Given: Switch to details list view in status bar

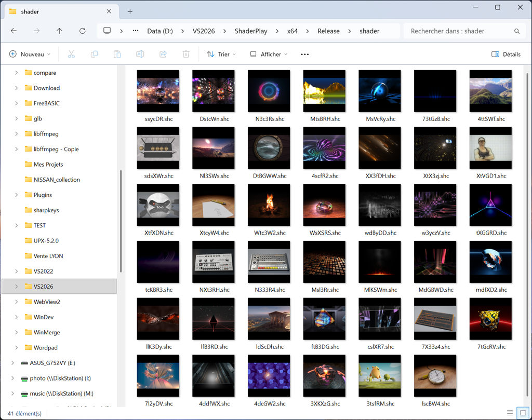Looking at the screenshot, I should (510, 413).
